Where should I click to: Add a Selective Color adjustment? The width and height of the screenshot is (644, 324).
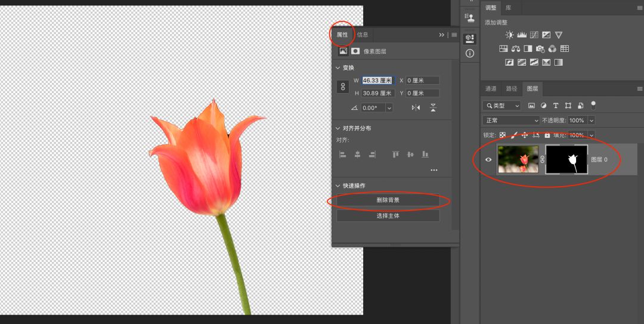coord(546,63)
